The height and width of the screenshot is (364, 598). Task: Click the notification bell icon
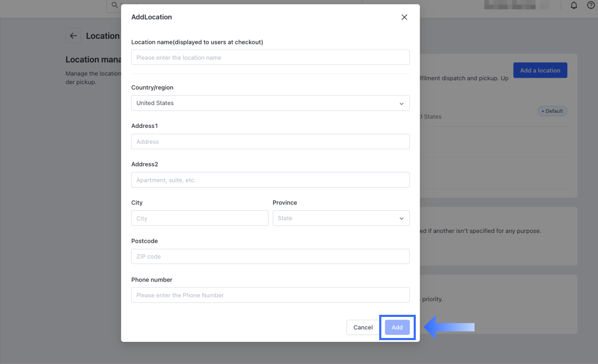574,5
